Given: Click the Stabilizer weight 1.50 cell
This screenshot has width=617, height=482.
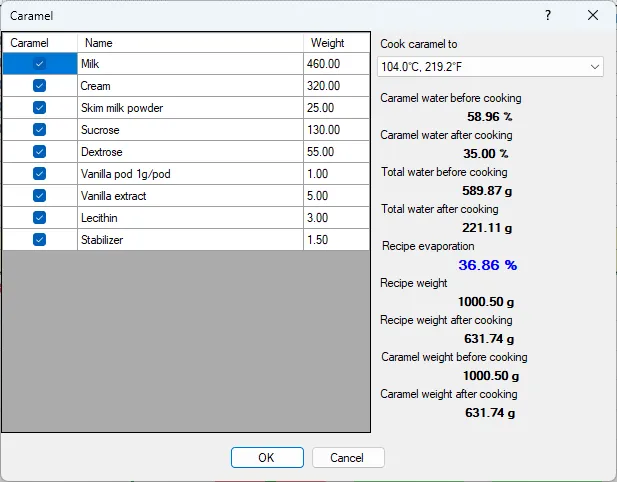Looking at the screenshot, I should [x=337, y=240].
